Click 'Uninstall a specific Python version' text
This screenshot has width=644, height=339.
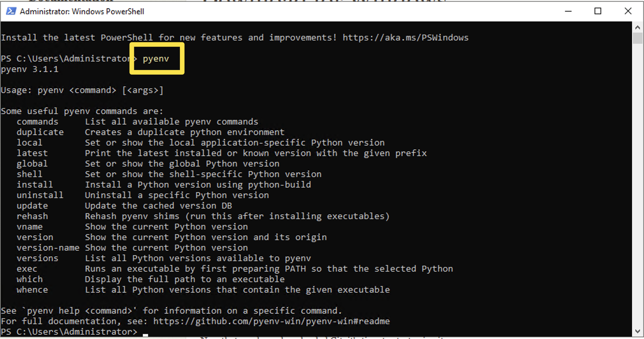177,195
